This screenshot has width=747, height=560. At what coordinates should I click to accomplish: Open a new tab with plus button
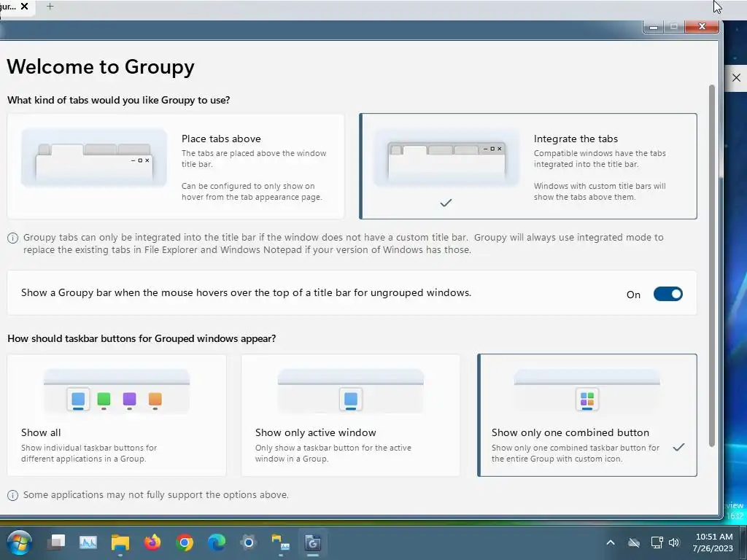(50, 7)
